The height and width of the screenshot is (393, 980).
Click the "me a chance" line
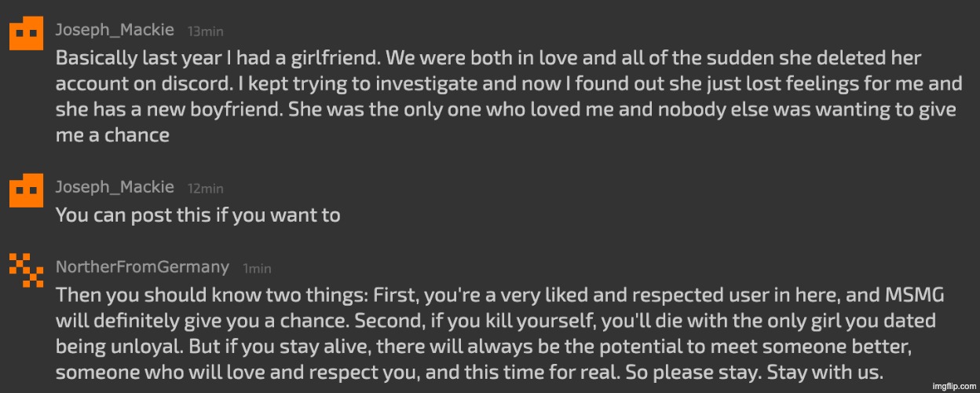112,134
